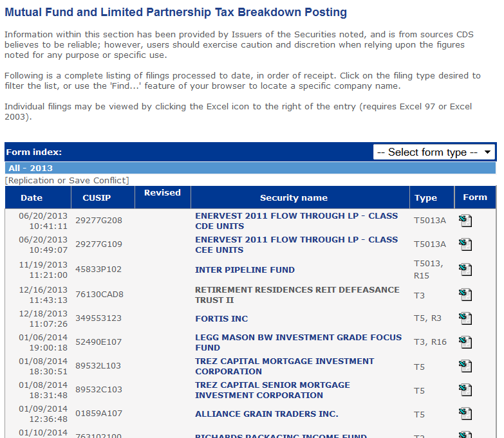
Task: Click date 12/18/2013 11:07:26
Action: click(43, 318)
